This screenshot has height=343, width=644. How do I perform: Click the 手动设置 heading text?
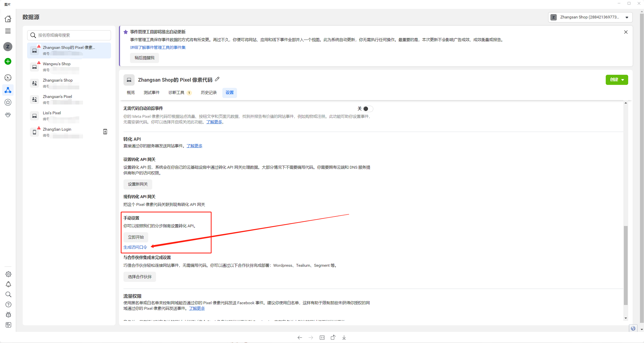pyautogui.click(x=131, y=218)
